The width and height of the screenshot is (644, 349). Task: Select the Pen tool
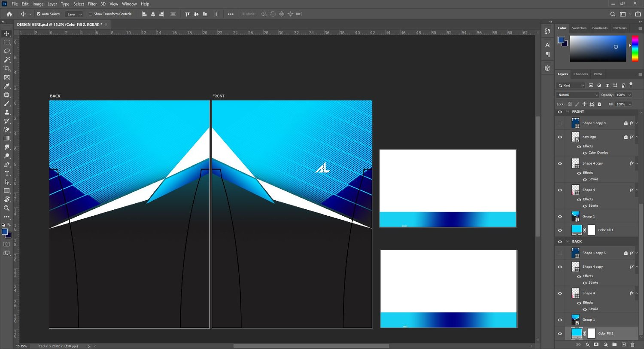6,165
